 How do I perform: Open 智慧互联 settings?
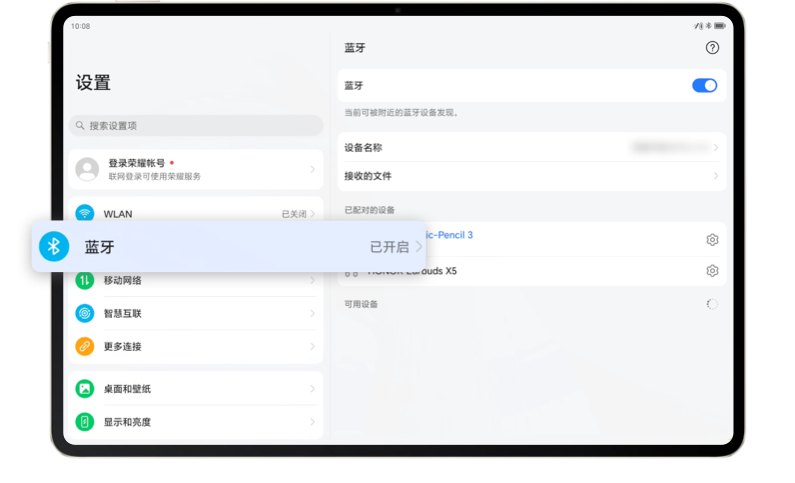point(196,313)
